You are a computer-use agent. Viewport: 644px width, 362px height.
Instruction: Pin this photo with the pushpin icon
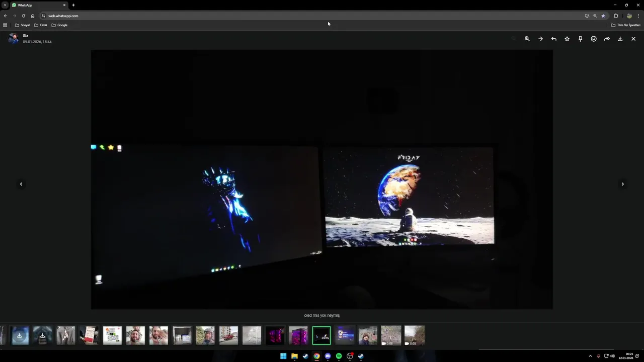(x=580, y=39)
